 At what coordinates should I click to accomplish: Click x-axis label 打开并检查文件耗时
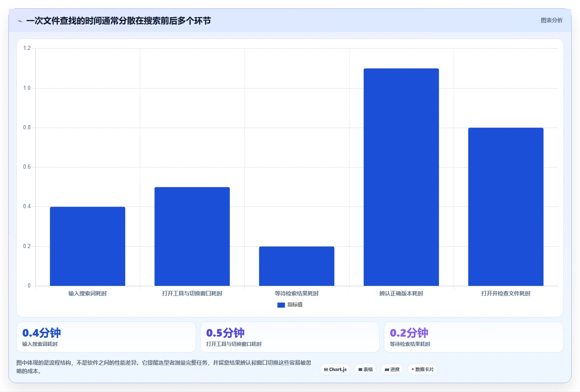tap(506, 293)
